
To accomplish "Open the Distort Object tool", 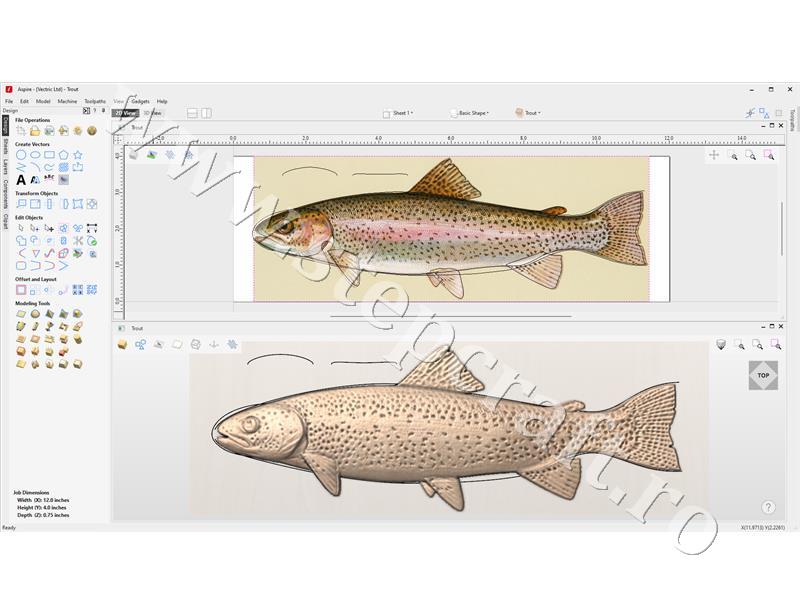I will (78, 204).
